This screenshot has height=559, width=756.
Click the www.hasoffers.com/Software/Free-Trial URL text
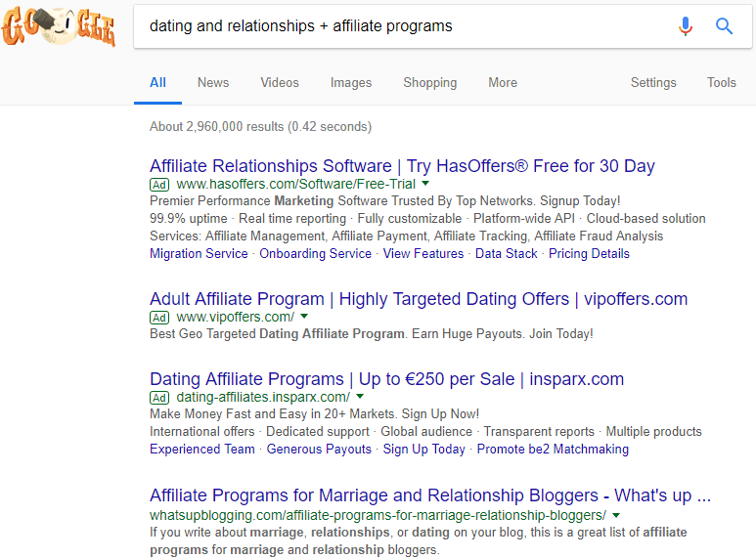pos(295,184)
